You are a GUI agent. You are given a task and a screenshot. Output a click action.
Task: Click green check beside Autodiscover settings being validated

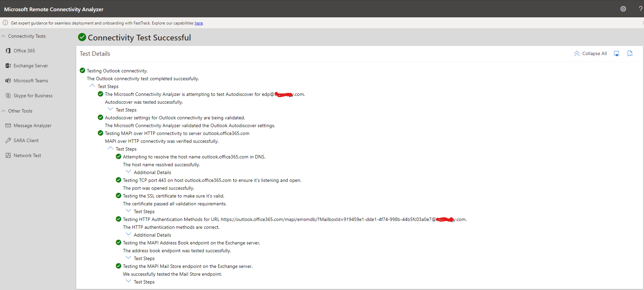(x=100, y=117)
